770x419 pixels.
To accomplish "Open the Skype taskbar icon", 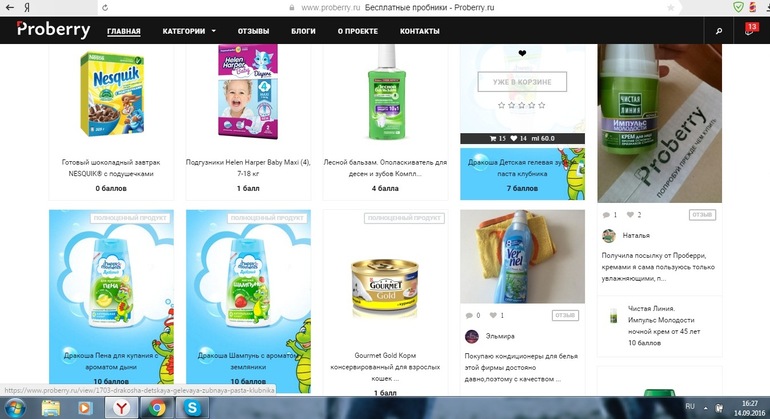I will pos(192,408).
